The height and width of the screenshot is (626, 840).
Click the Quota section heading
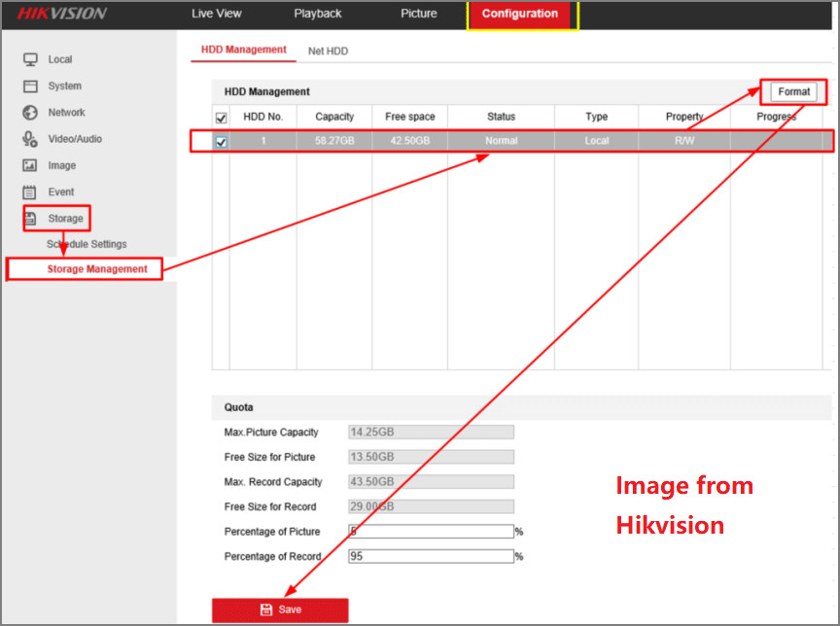click(x=238, y=407)
